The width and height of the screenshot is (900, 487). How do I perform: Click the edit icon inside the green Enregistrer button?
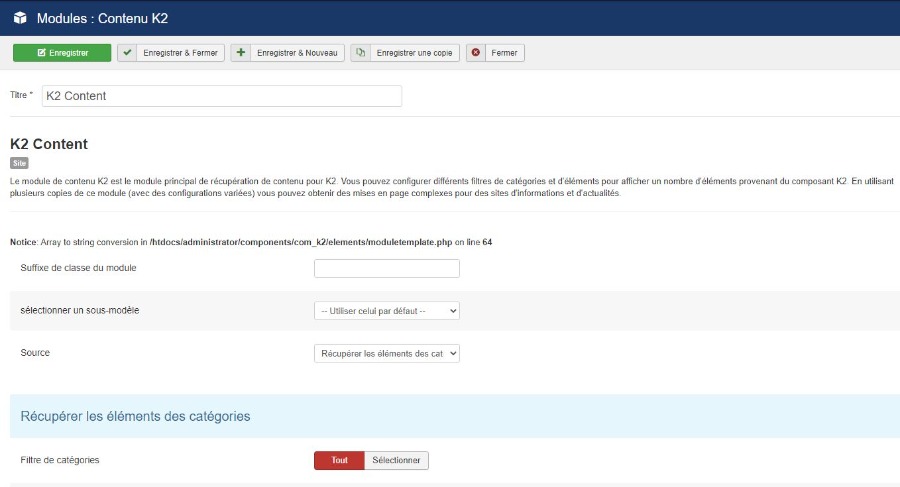tap(41, 53)
